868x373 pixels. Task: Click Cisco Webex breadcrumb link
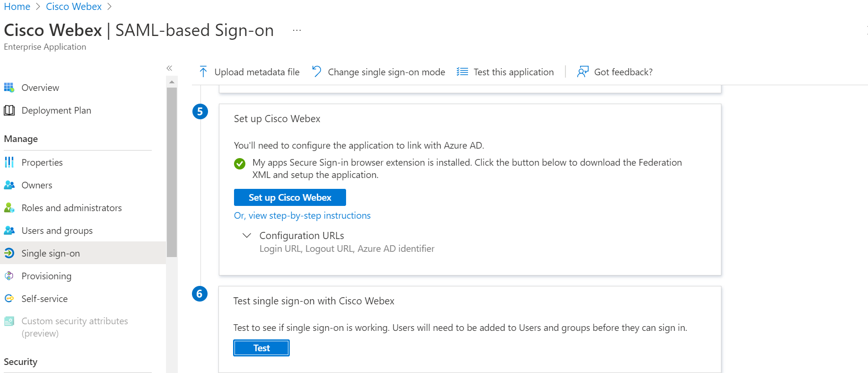[x=74, y=7]
